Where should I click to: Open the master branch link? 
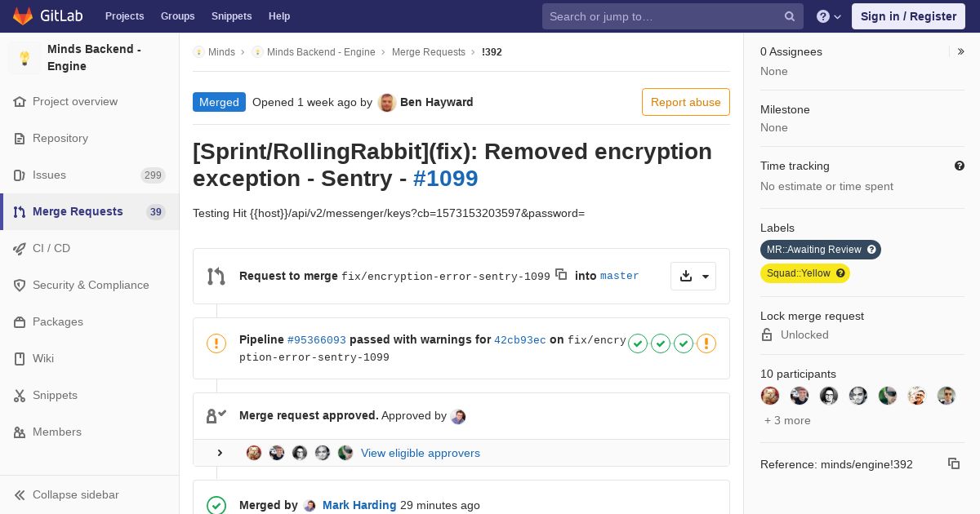[620, 276]
